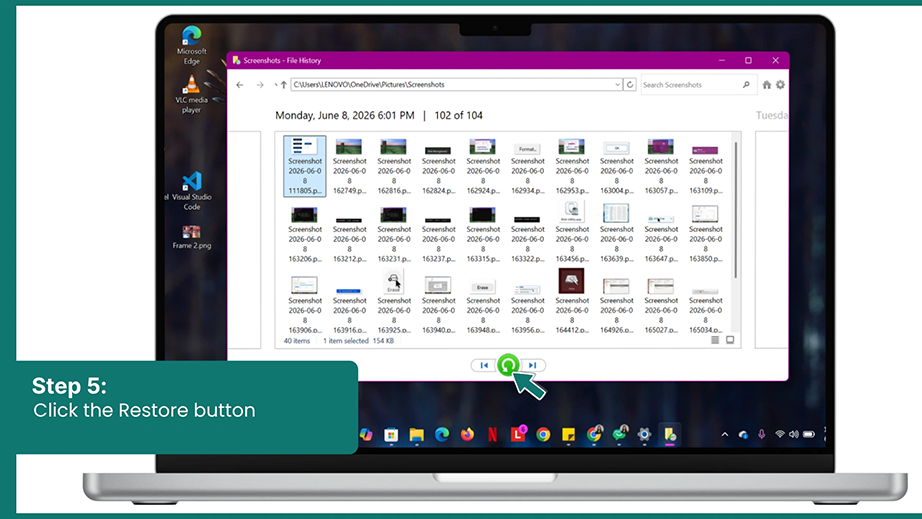922x519 pixels.
Task: Select screenshot file 163925
Action: pos(394,302)
